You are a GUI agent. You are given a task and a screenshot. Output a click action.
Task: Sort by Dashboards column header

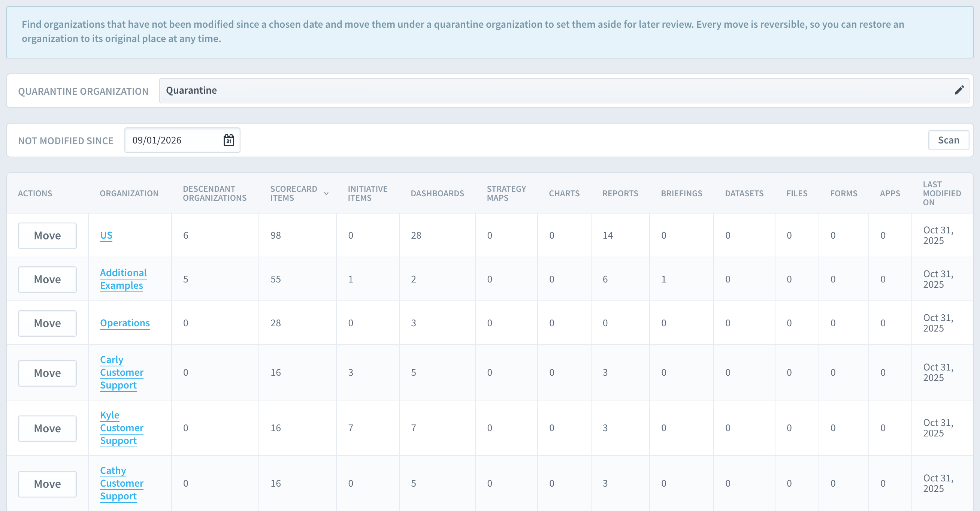click(x=437, y=193)
